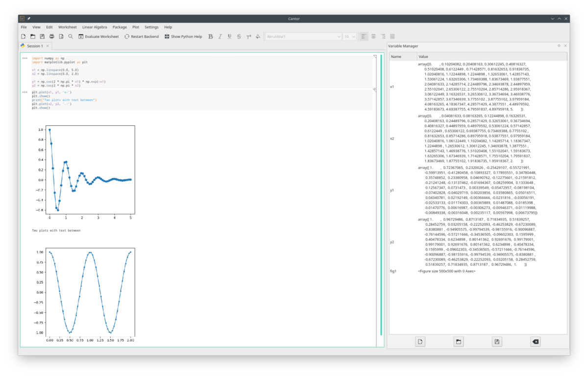This screenshot has height=377, width=588.
Task: Load variables using the folder icon button
Action: coord(459,342)
